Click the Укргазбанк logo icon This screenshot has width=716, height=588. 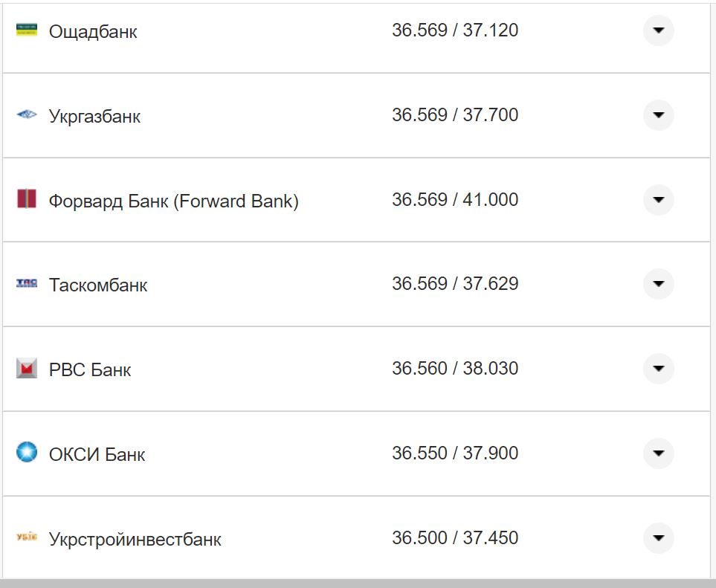click(x=27, y=115)
